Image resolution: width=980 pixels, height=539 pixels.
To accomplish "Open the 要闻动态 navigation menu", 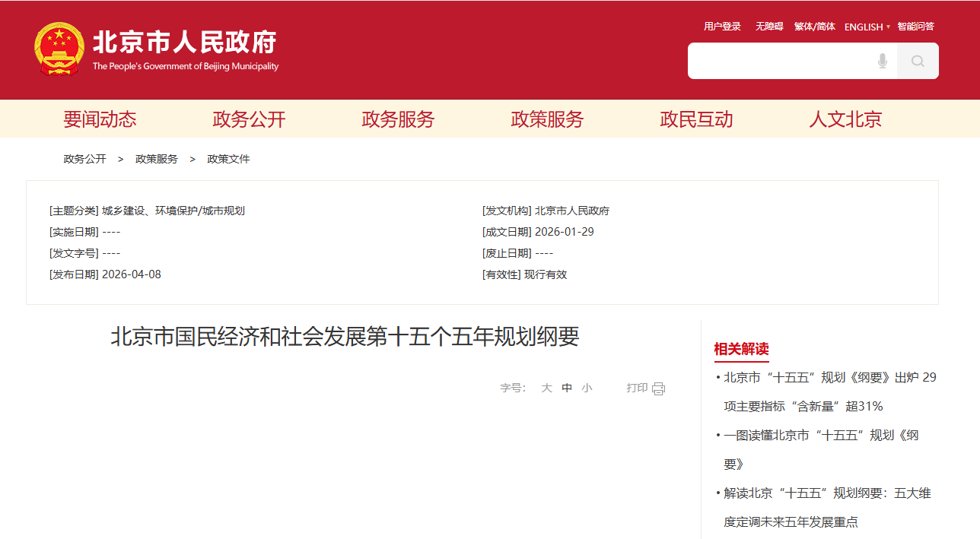I will (100, 119).
